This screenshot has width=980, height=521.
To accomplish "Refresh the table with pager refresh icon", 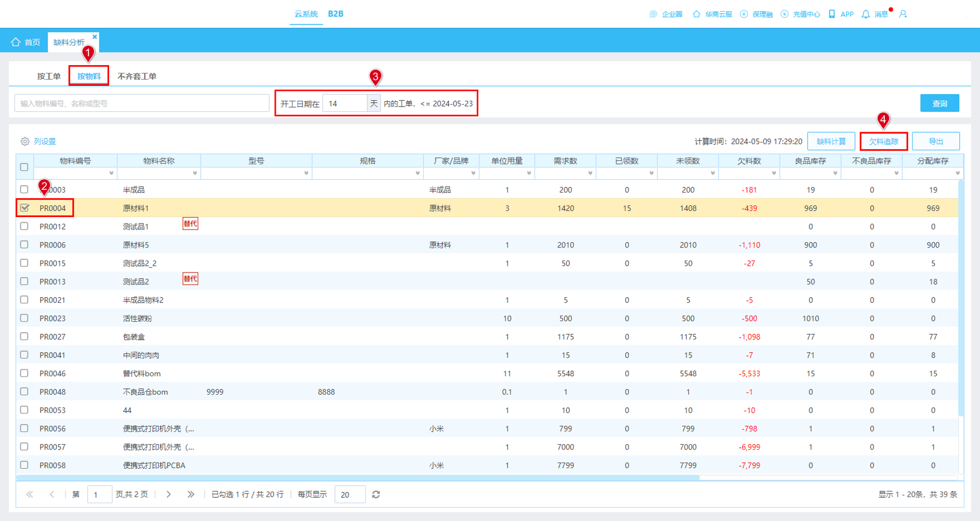I will point(376,494).
